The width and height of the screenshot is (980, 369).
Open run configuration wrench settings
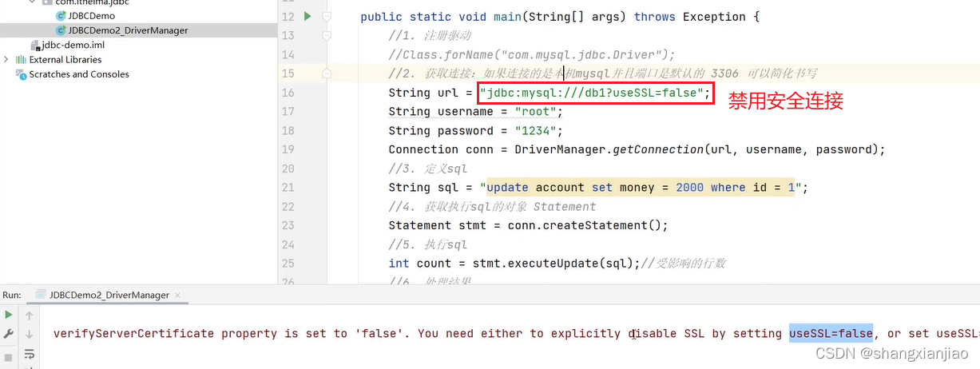(9, 334)
